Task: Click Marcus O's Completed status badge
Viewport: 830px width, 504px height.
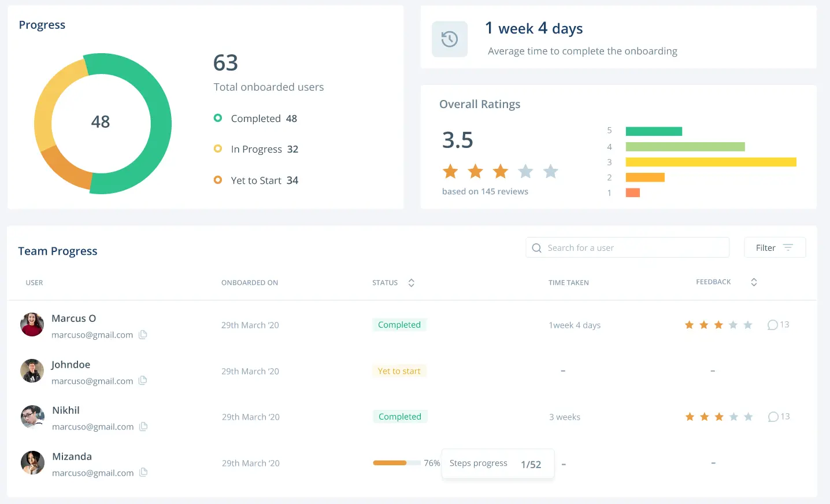Action: pos(399,325)
